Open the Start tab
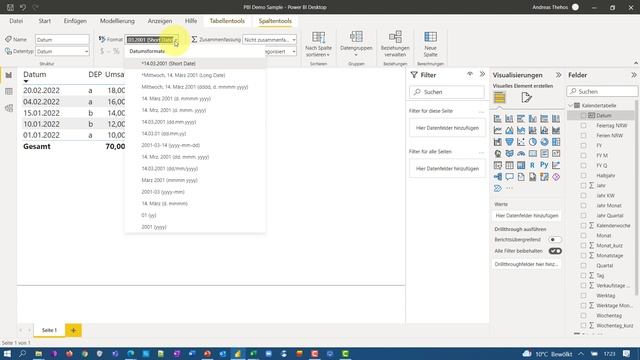Image resolution: width=640 pixels, height=360 pixels. [44, 21]
